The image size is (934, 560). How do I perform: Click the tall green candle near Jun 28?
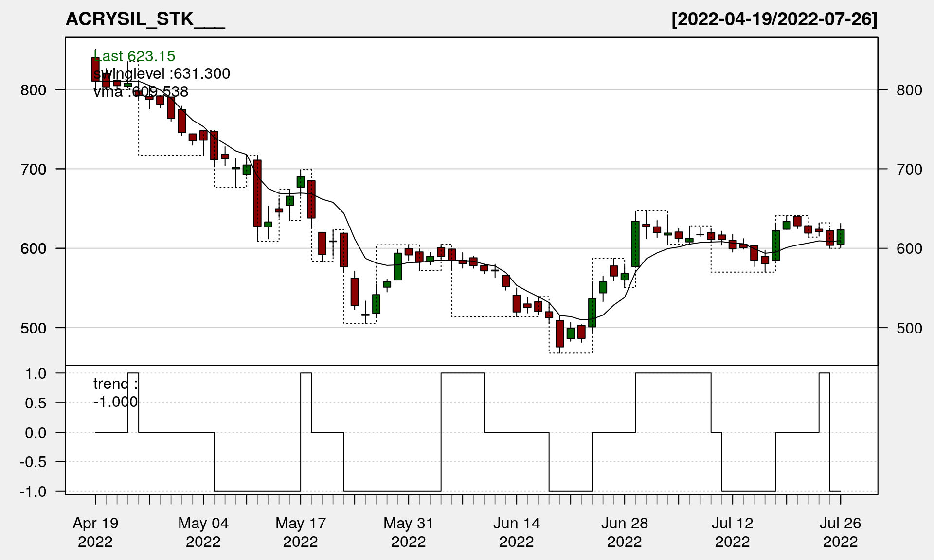click(635, 244)
